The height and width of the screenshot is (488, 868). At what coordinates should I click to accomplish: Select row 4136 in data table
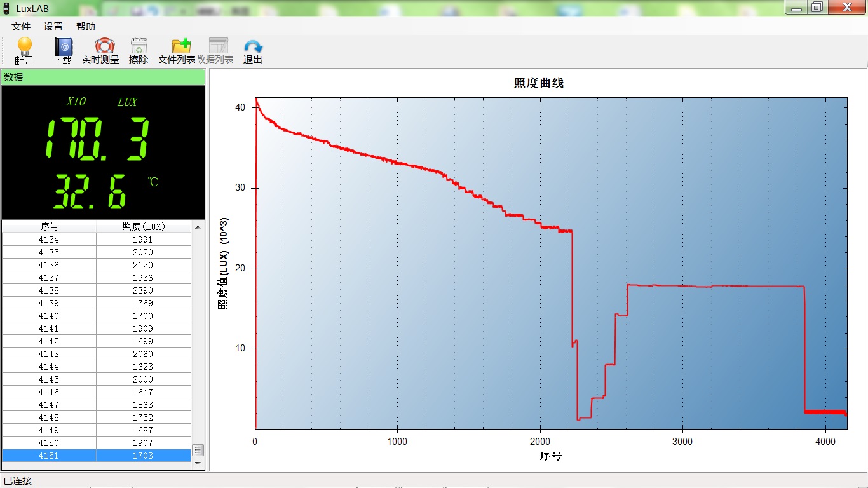[x=97, y=265]
